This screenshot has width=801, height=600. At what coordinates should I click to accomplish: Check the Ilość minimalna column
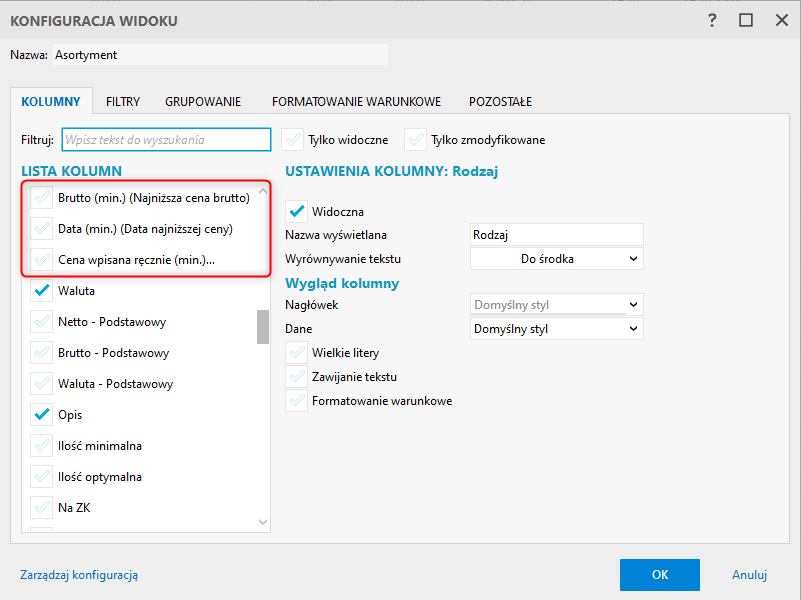pyautogui.click(x=41, y=446)
